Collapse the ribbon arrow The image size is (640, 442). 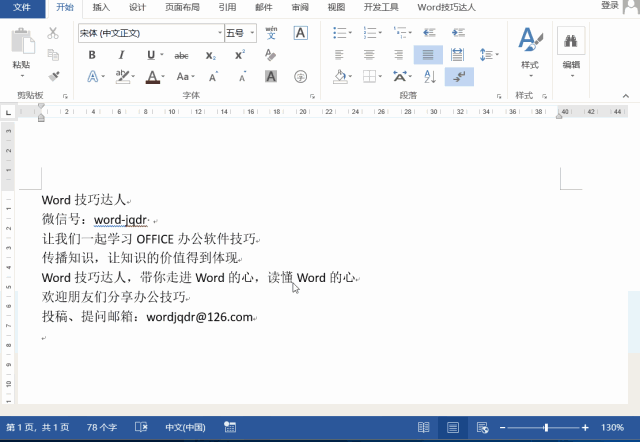[x=626, y=96]
